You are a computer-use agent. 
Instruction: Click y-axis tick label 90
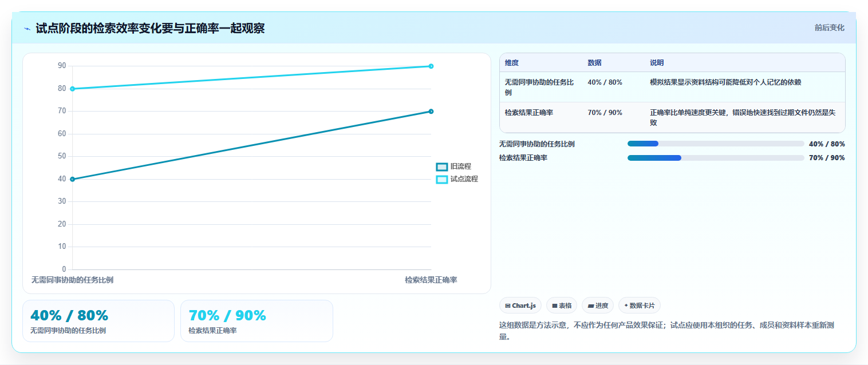(62, 66)
